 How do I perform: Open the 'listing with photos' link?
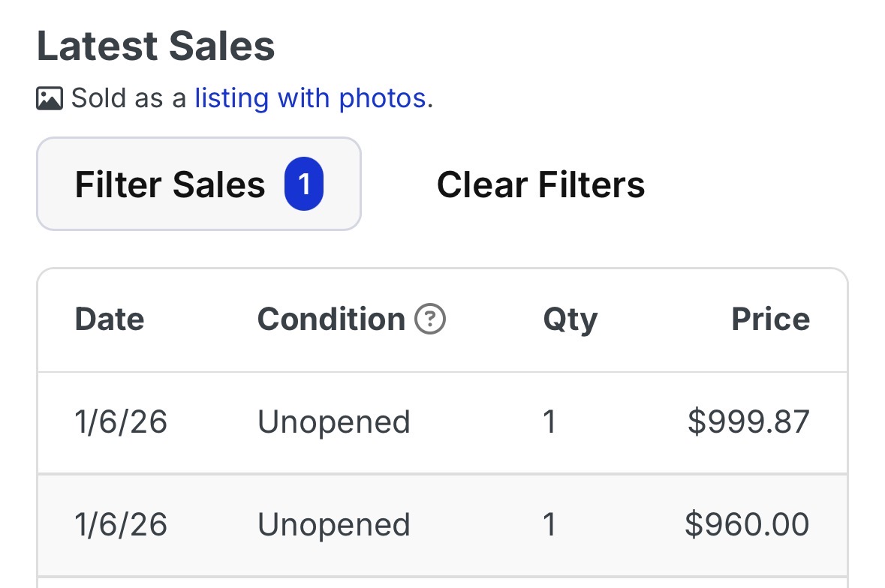[x=310, y=98]
